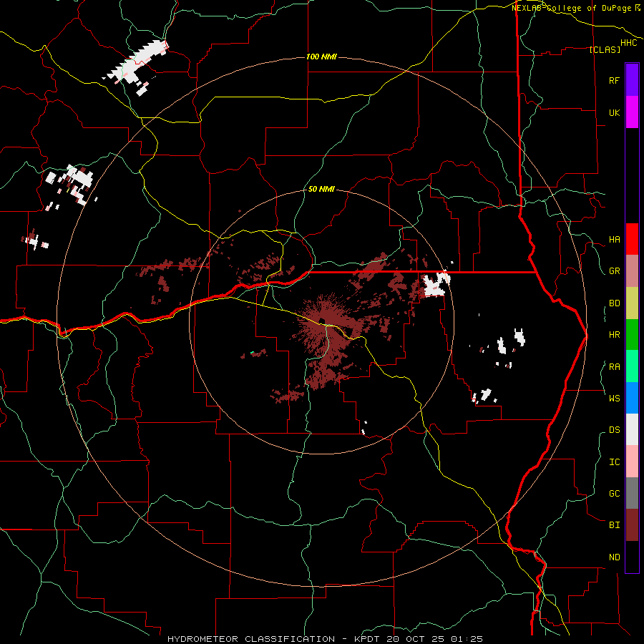Click the GR legend label
The width and height of the screenshot is (644, 644).
click(614, 271)
